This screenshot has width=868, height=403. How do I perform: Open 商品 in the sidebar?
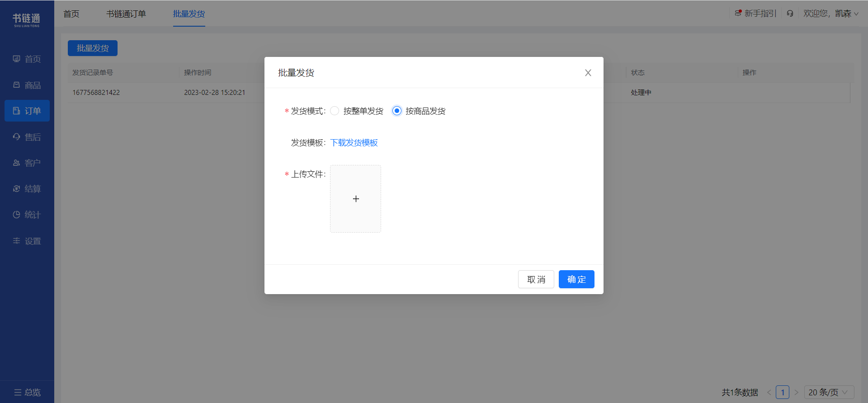27,85
